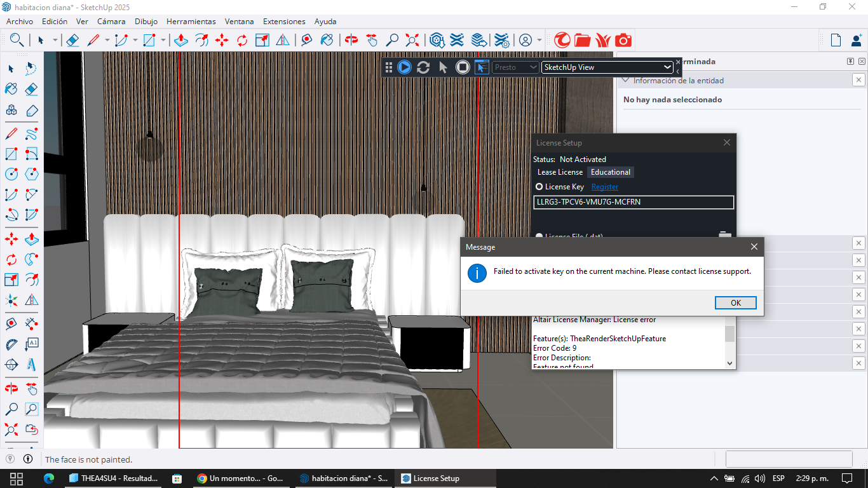
Task: Open the Microsoft Edge taskbar icon
Action: pos(49,478)
